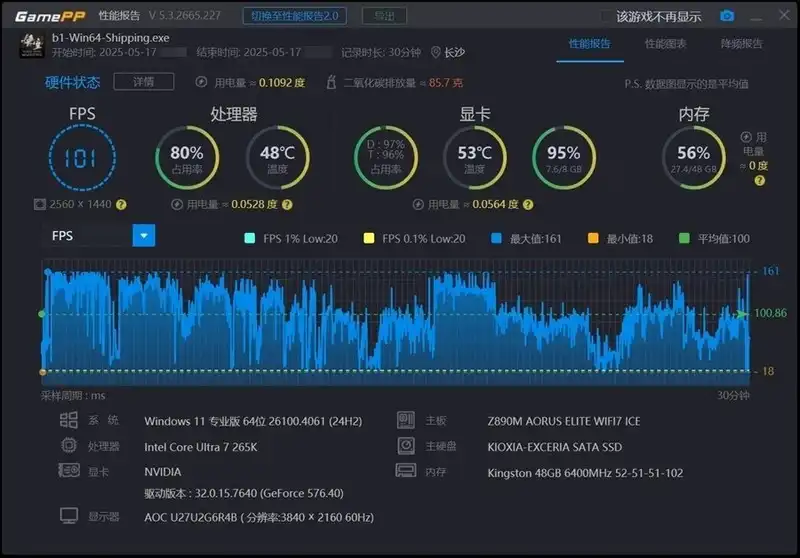
Task: Click the 56% memory usage gauge
Action: [693, 158]
